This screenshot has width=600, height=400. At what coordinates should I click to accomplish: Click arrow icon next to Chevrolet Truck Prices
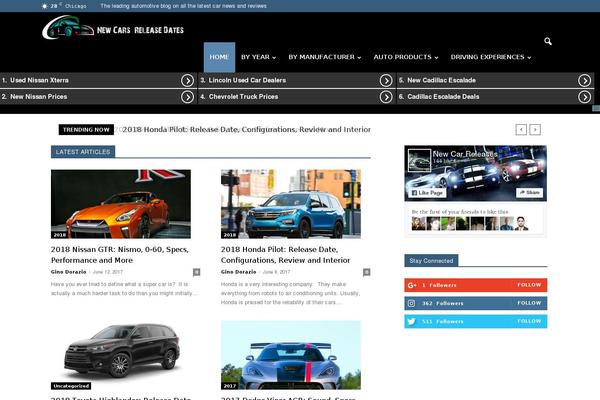(386, 97)
